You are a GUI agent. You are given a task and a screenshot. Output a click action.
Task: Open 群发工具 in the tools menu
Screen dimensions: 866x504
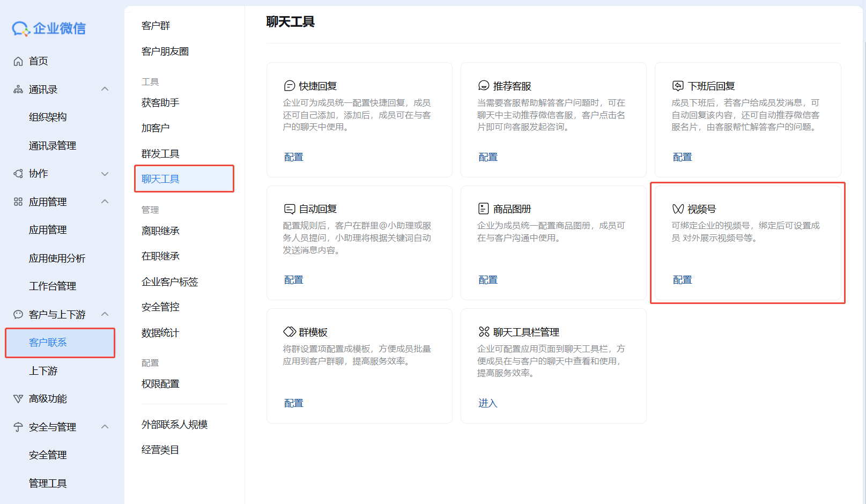pyautogui.click(x=160, y=154)
